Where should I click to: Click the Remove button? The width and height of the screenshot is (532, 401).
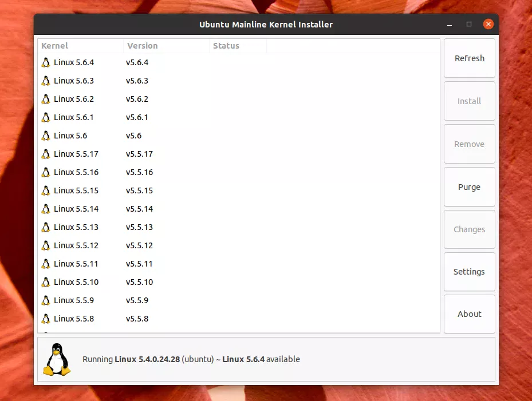pyautogui.click(x=469, y=144)
